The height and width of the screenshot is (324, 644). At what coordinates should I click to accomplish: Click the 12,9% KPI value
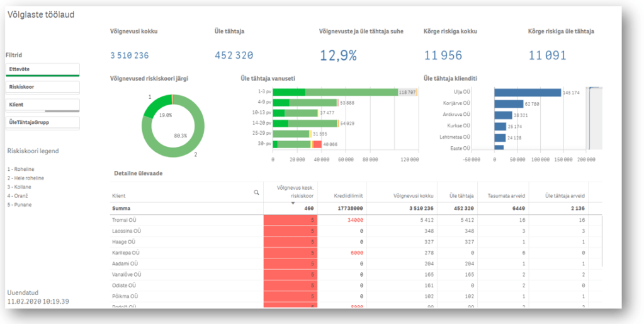pyautogui.click(x=338, y=55)
